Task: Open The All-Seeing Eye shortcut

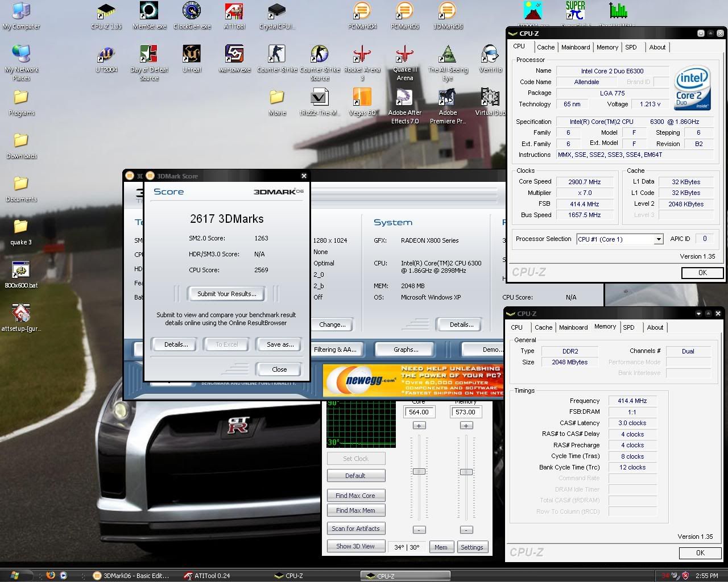Action: click(448, 63)
